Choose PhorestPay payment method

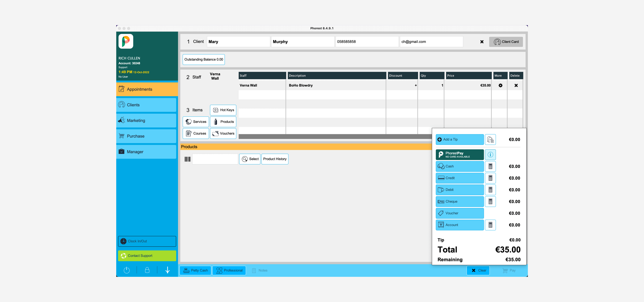[460, 155]
